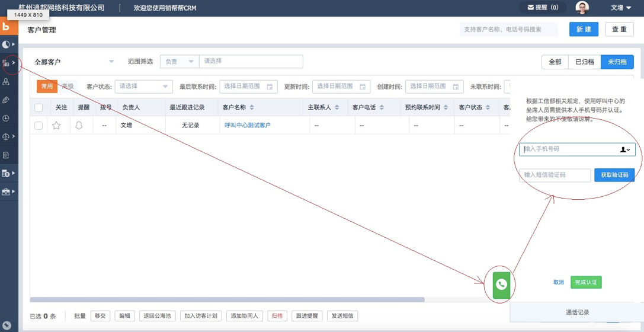Click the user avatar in top bar

coord(582,8)
